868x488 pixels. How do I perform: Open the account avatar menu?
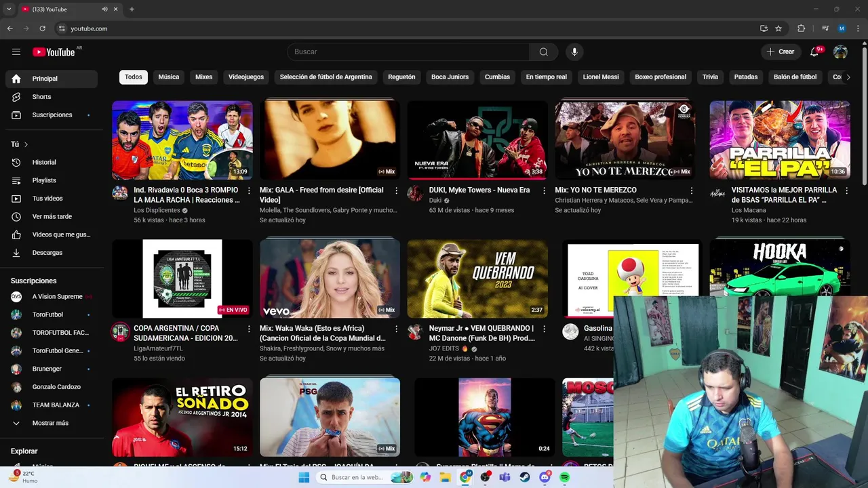tap(840, 52)
